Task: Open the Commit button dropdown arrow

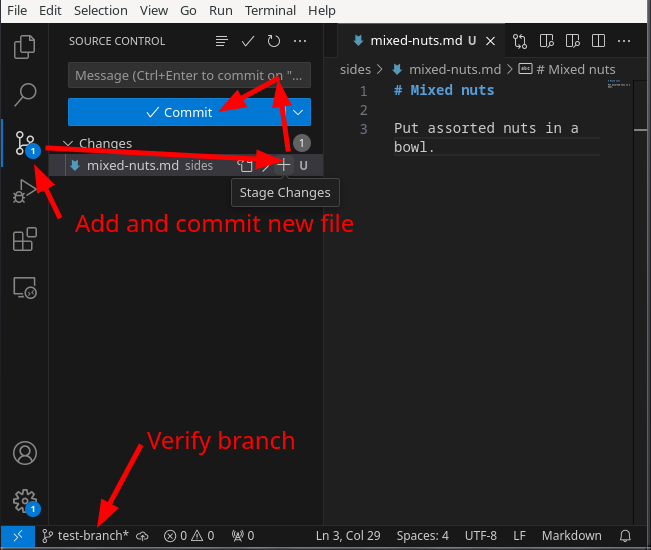Action: click(x=298, y=112)
